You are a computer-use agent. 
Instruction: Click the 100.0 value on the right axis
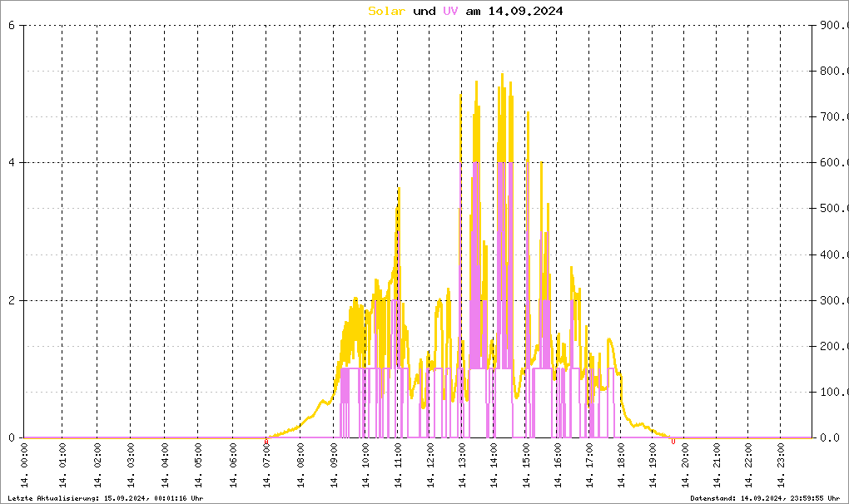pyautogui.click(x=832, y=392)
